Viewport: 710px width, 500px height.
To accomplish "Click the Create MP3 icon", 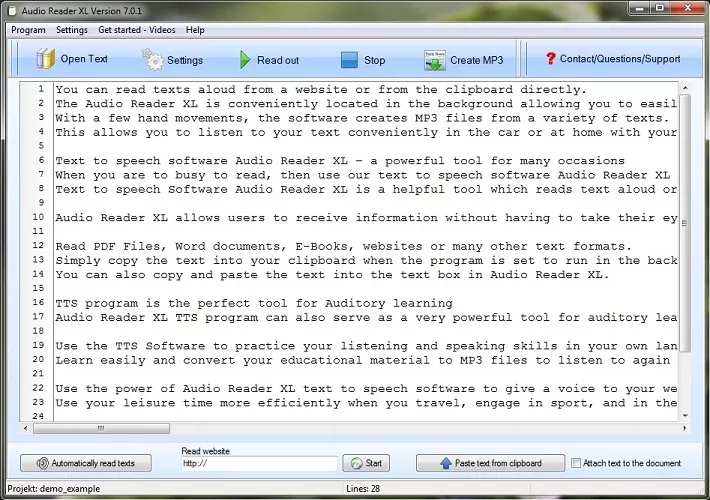I will (x=434, y=60).
